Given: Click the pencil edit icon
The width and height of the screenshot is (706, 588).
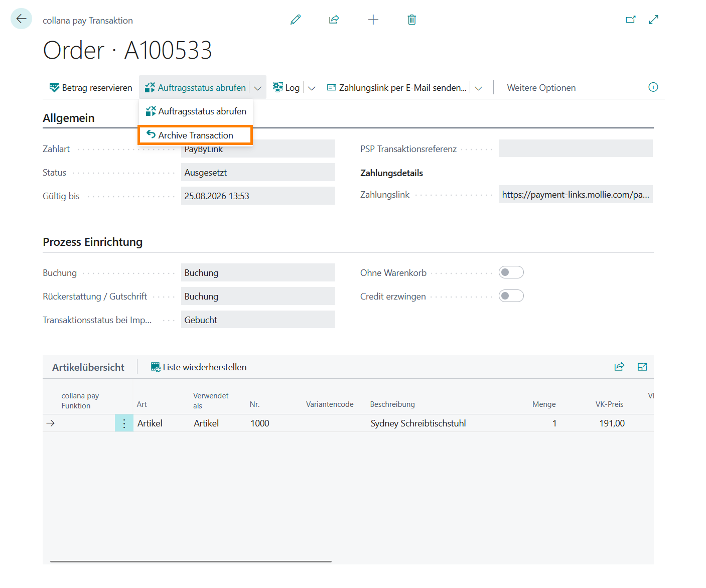Looking at the screenshot, I should (296, 20).
